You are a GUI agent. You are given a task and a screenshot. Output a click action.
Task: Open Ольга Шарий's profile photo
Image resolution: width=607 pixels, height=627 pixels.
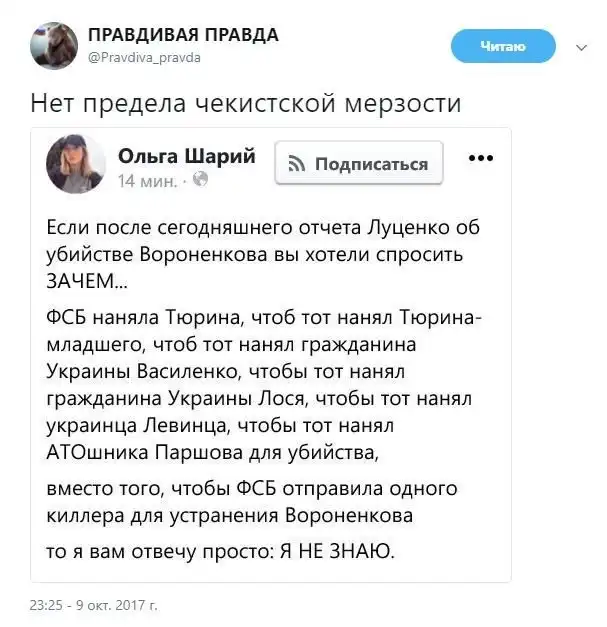[x=75, y=163]
